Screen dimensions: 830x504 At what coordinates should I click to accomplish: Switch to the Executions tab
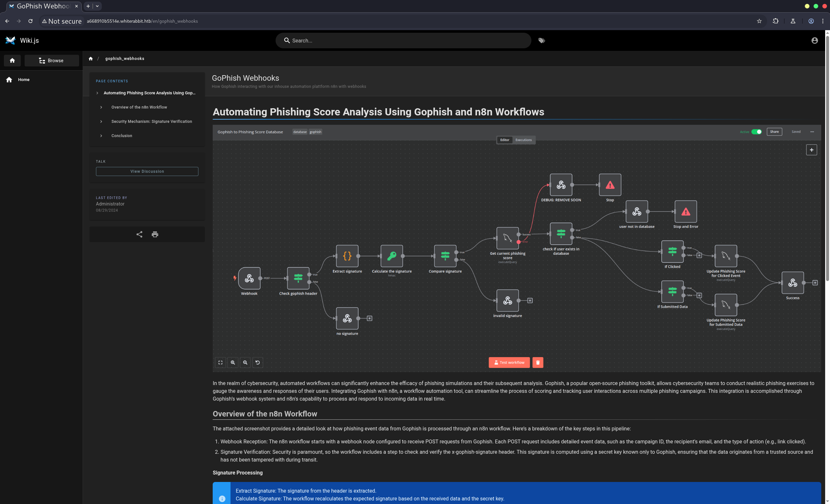pyautogui.click(x=524, y=140)
